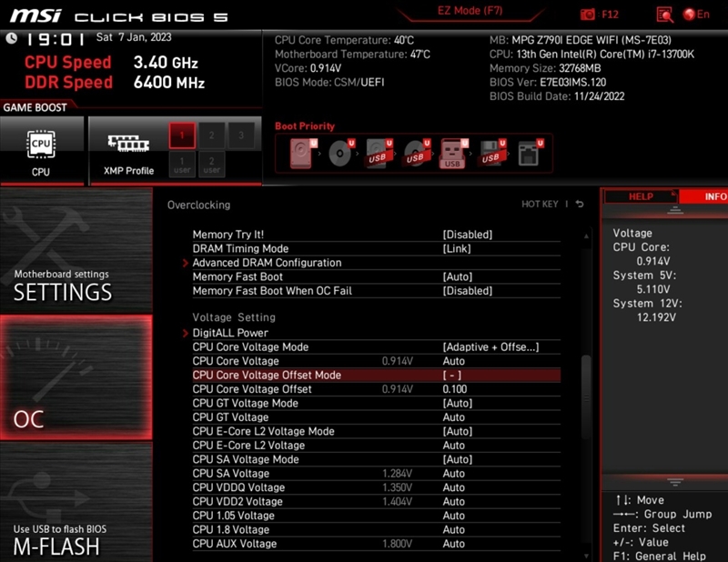Open the HELP tab
The width and height of the screenshot is (728, 562).
tap(641, 196)
